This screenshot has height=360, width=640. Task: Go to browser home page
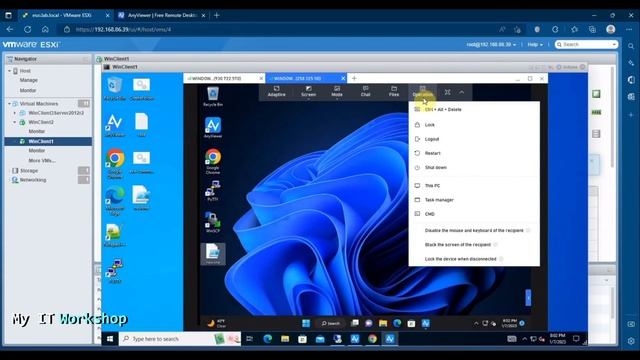(x=45, y=29)
